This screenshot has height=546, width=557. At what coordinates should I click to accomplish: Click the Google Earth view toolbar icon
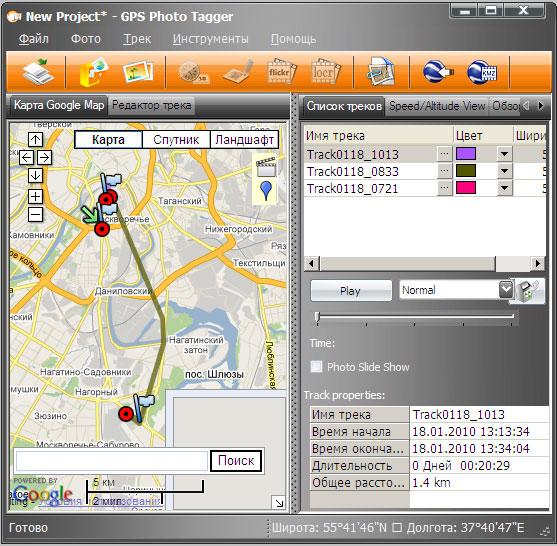(438, 72)
